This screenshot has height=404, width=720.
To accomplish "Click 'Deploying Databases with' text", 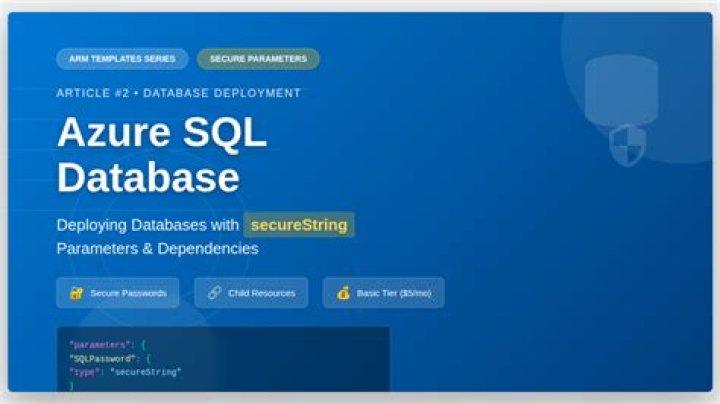I will point(147,225).
